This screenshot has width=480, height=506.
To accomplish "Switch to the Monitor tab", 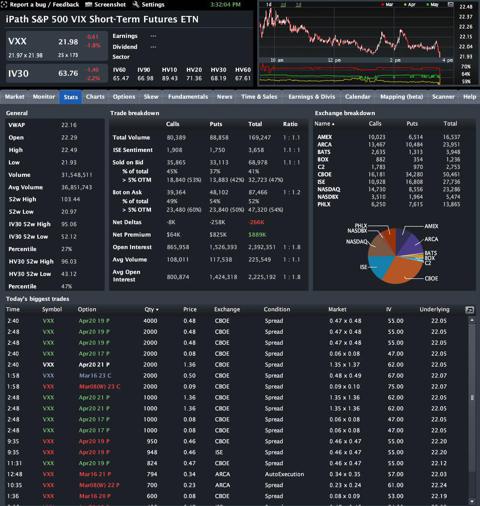I will (x=44, y=97).
